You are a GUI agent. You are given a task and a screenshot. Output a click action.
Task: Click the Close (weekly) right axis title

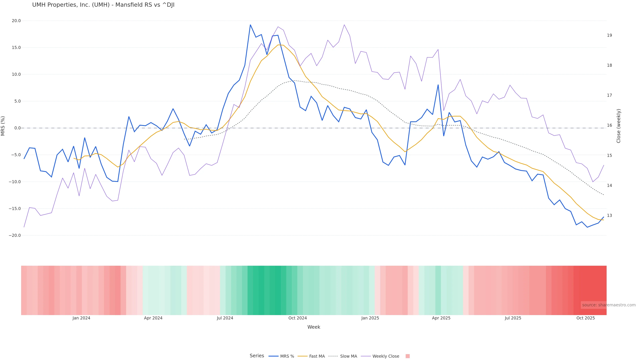tap(619, 126)
